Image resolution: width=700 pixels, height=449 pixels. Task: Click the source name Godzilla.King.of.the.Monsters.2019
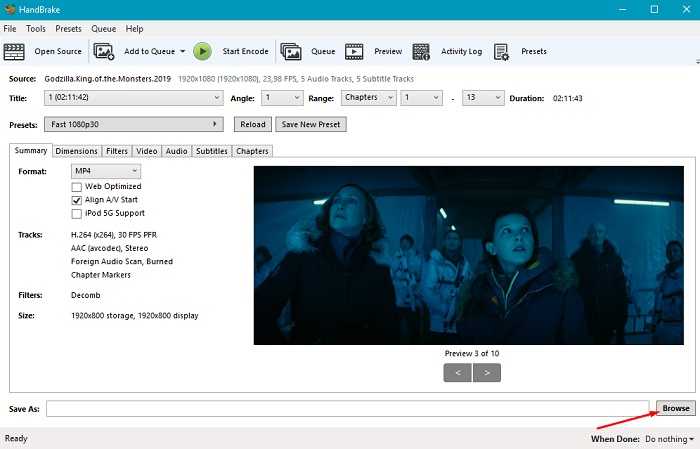(x=108, y=79)
